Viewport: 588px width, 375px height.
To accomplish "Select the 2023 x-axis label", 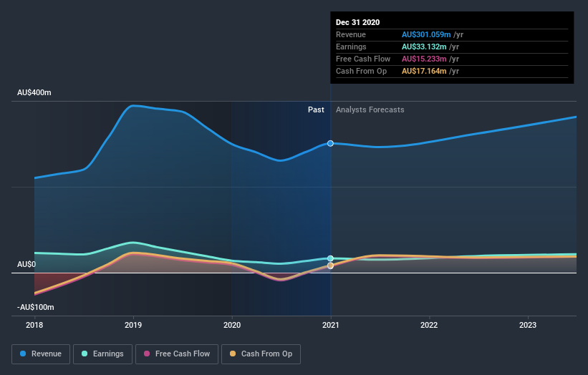I will point(528,325).
